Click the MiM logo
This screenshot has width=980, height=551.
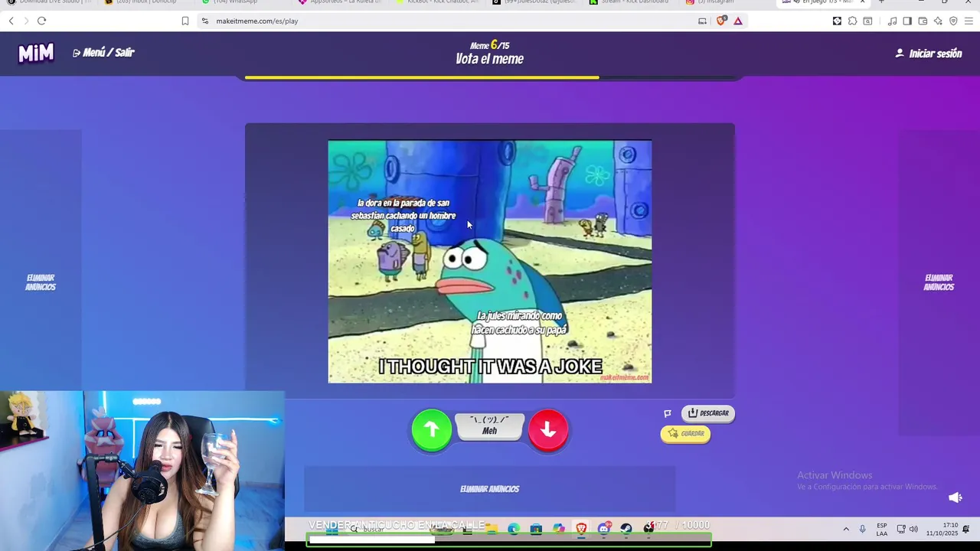(36, 53)
